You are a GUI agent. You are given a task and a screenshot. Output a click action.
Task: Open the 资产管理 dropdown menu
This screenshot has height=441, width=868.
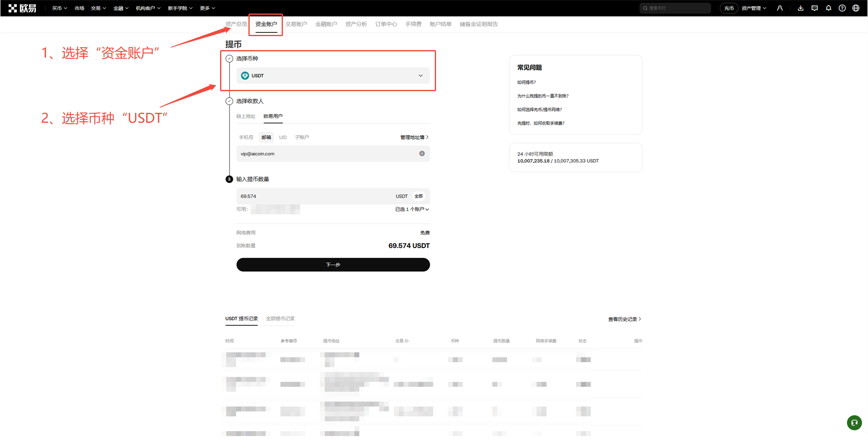pos(754,8)
